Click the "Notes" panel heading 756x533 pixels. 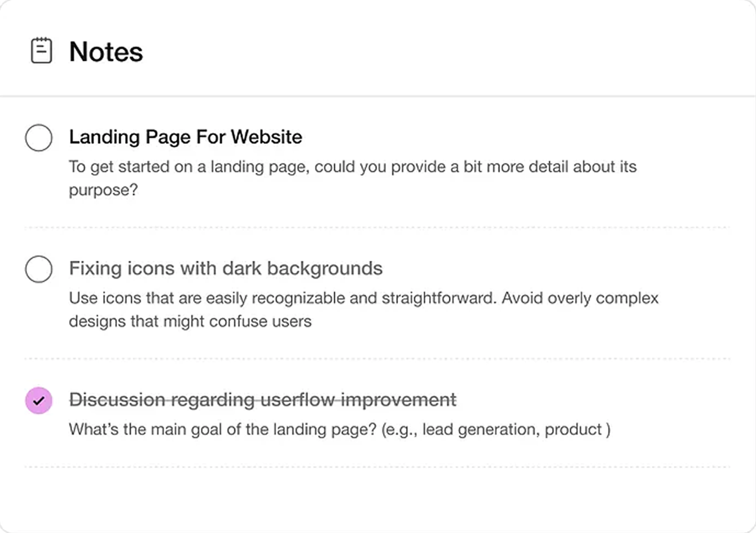[106, 52]
